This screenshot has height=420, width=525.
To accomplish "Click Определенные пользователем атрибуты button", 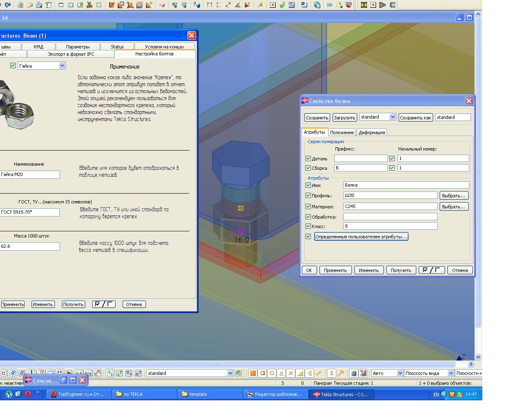I will (x=361, y=237).
